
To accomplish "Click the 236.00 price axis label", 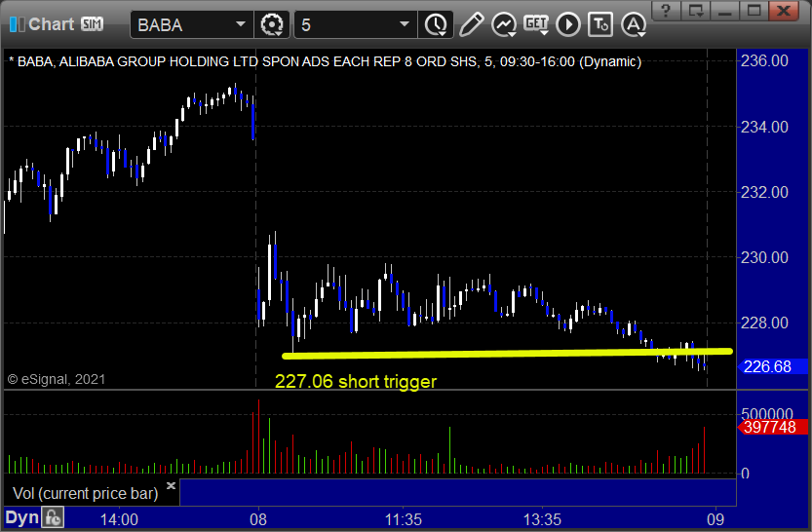I will tap(764, 61).
